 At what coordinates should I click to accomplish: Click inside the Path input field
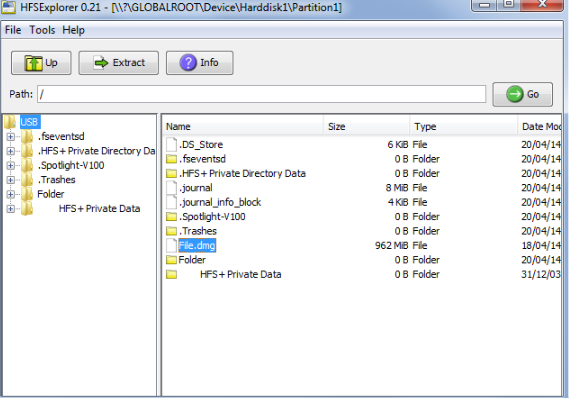261,94
